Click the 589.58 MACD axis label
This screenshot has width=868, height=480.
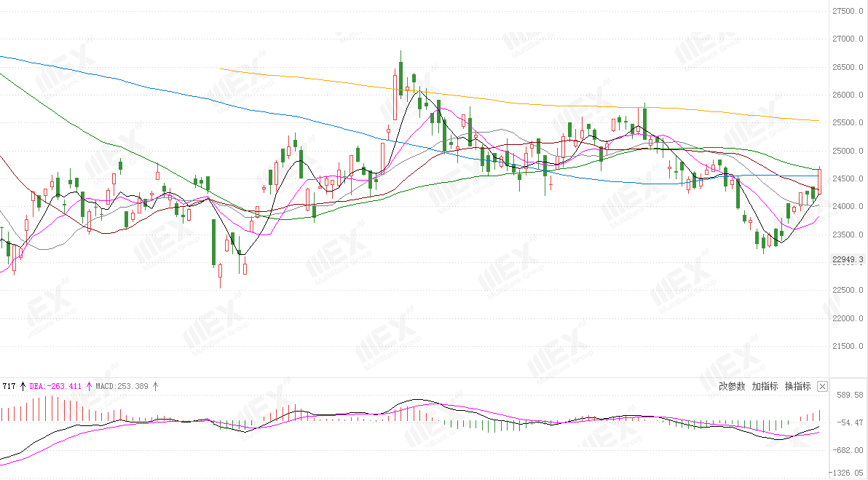pyautogui.click(x=851, y=395)
